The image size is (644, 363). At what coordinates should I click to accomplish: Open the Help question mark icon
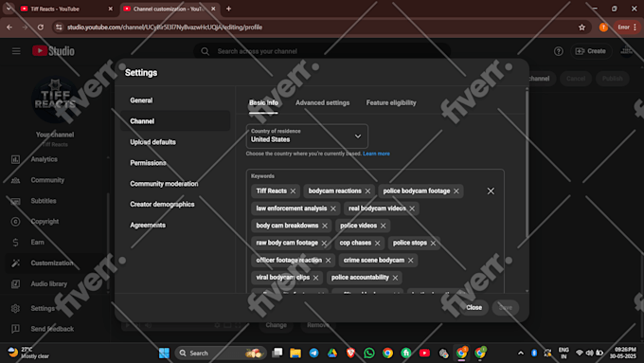(x=559, y=51)
